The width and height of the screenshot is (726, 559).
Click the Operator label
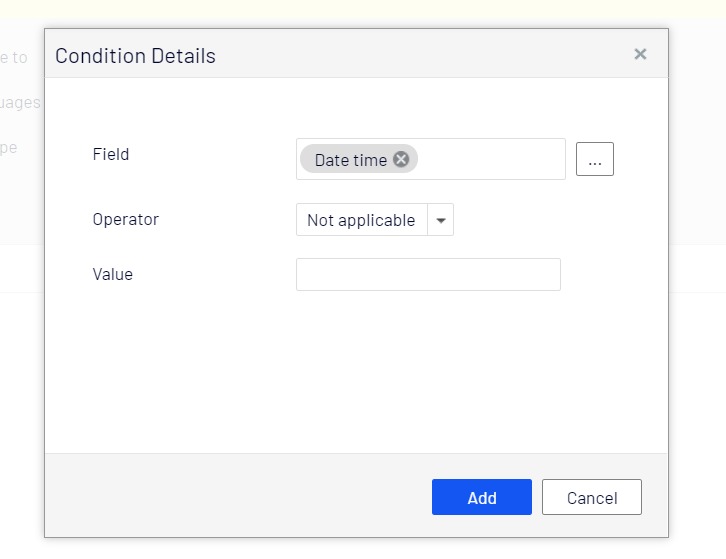coord(125,220)
